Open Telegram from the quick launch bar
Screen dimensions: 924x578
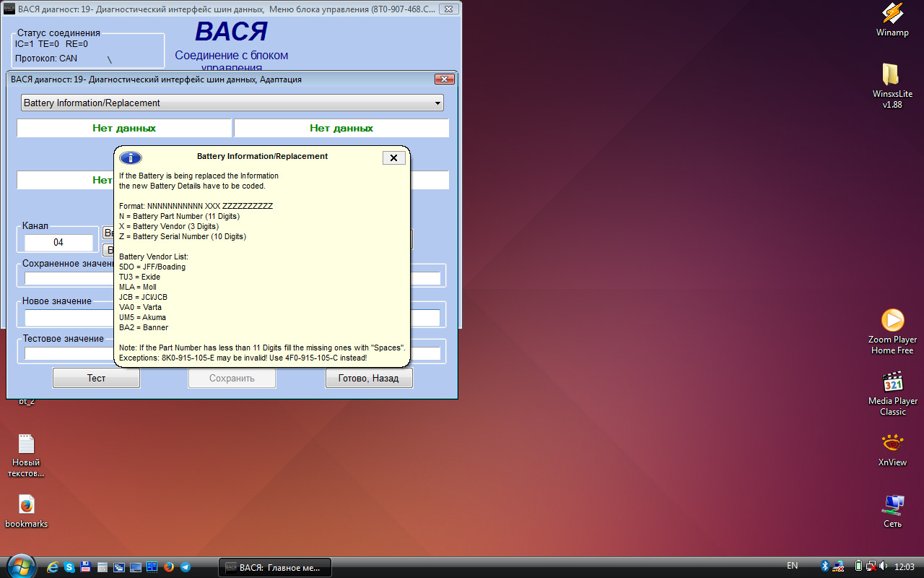[x=186, y=567]
